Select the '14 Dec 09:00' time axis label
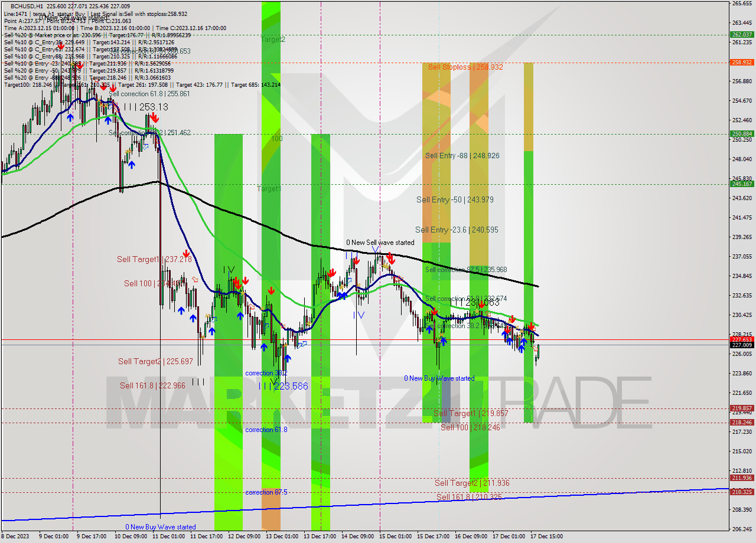 [358, 537]
